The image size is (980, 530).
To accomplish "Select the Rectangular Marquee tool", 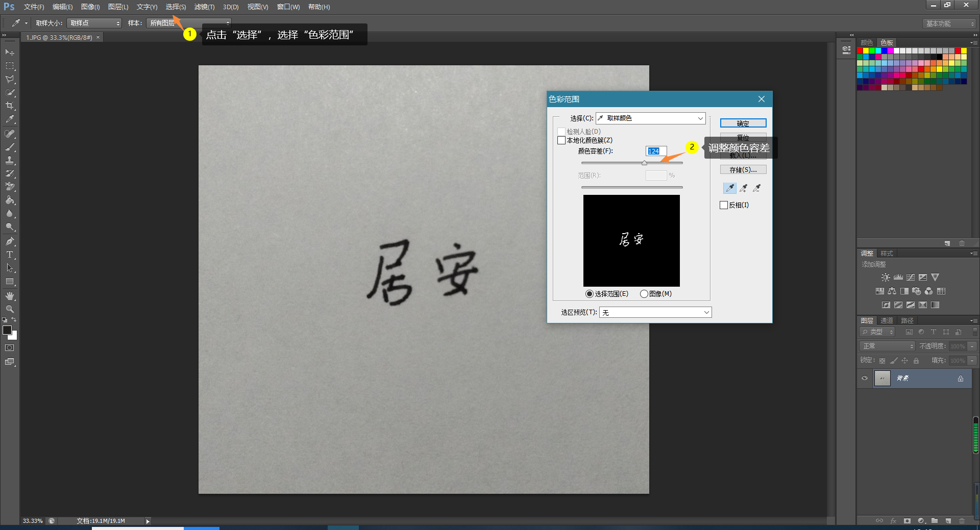I will pyautogui.click(x=10, y=66).
